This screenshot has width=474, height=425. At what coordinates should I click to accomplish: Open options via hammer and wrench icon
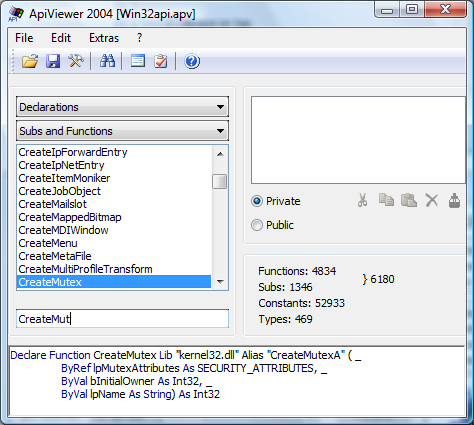pos(76,61)
